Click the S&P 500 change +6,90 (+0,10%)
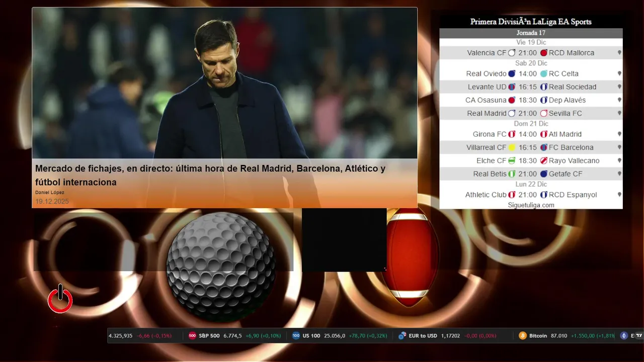The height and width of the screenshot is (362, 644). (263, 336)
